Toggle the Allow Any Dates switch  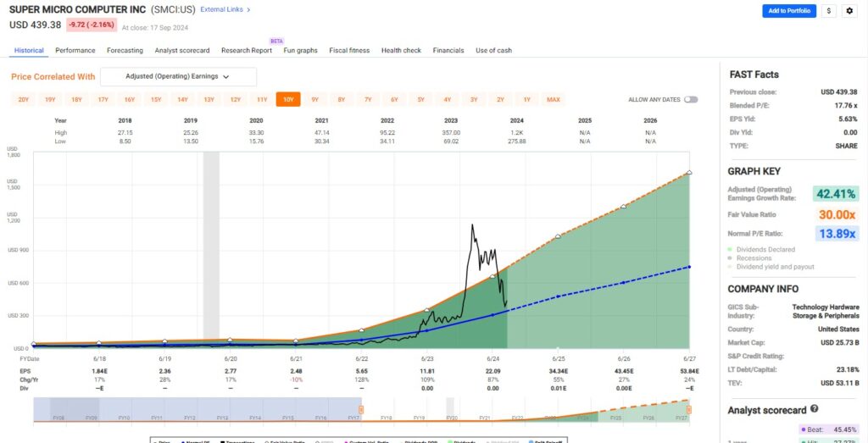(690, 100)
